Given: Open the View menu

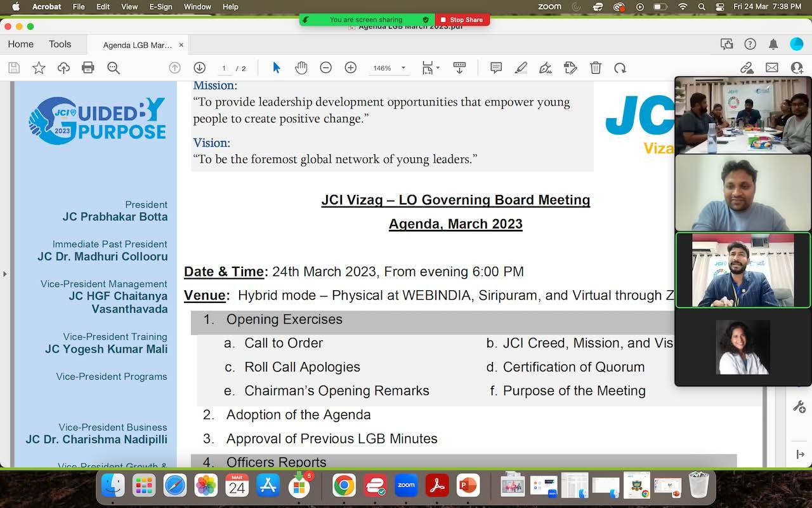Looking at the screenshot, I should pyautogui.click(x=129, y=7).
